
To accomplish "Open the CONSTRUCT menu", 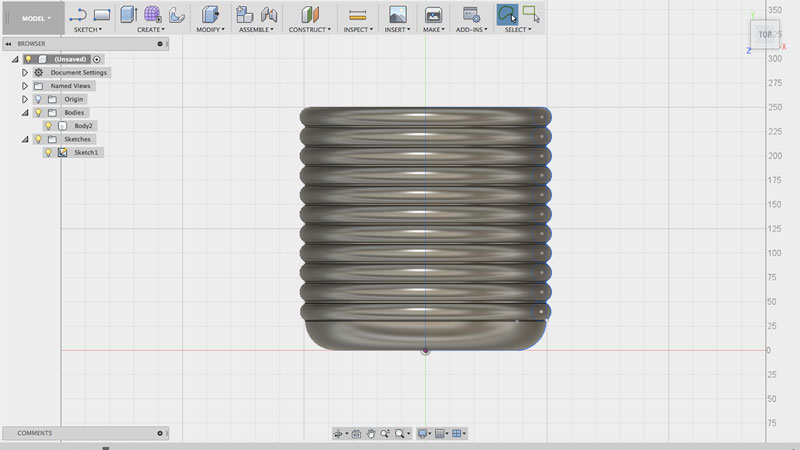I will click(x=310, y=30).
